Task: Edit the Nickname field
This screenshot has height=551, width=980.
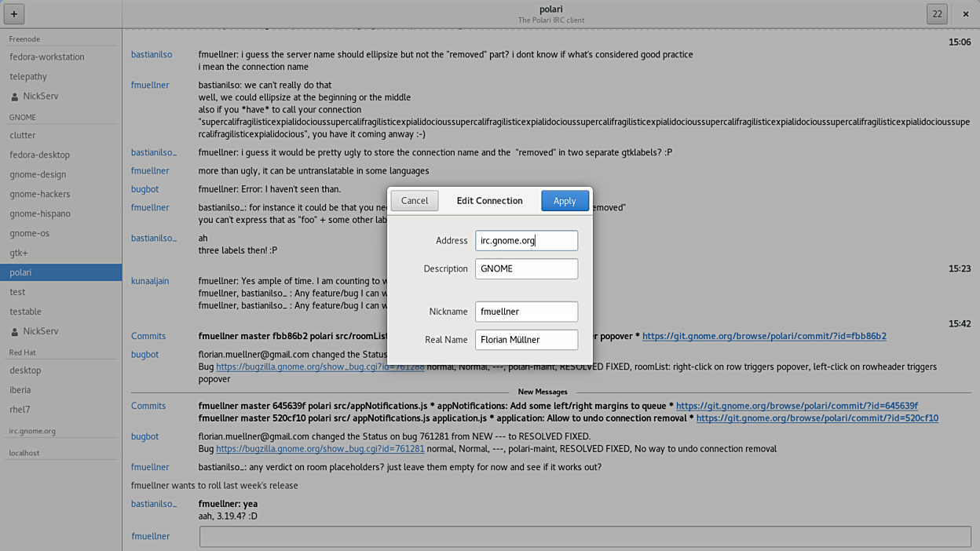Action: (526, 312)
